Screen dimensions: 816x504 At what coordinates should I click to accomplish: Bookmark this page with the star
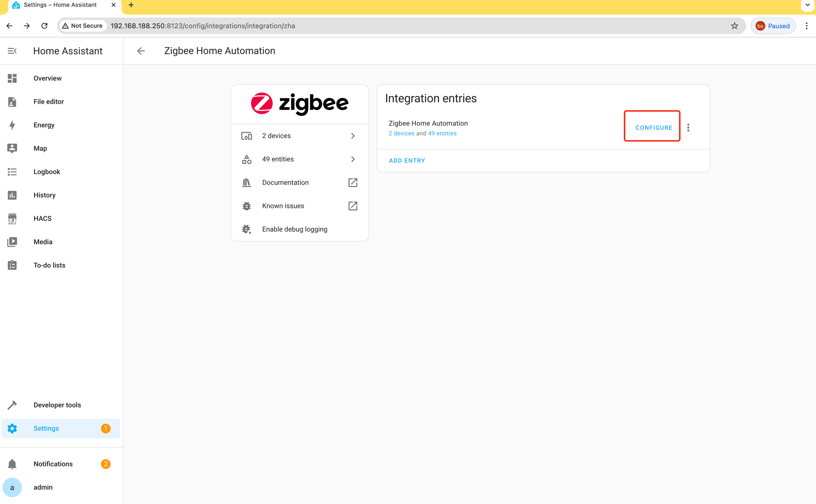(734, 26)
